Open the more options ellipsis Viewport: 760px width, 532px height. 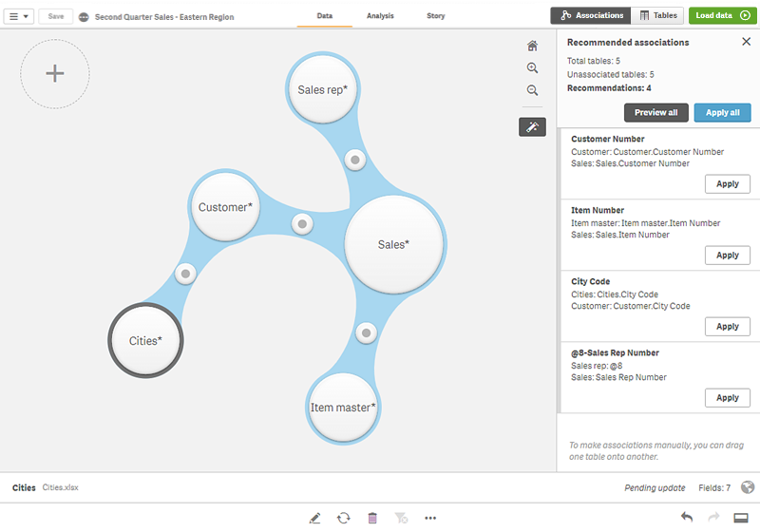point(430,519)
